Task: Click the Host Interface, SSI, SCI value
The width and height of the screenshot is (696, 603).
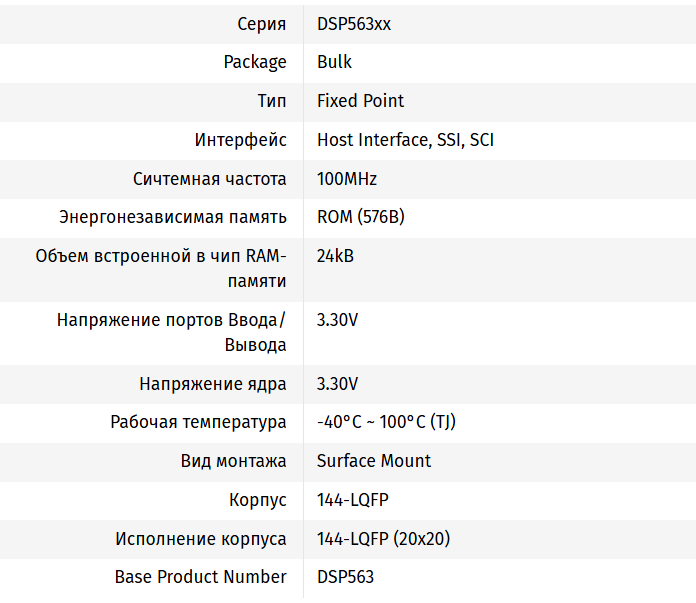Action: 405,140
